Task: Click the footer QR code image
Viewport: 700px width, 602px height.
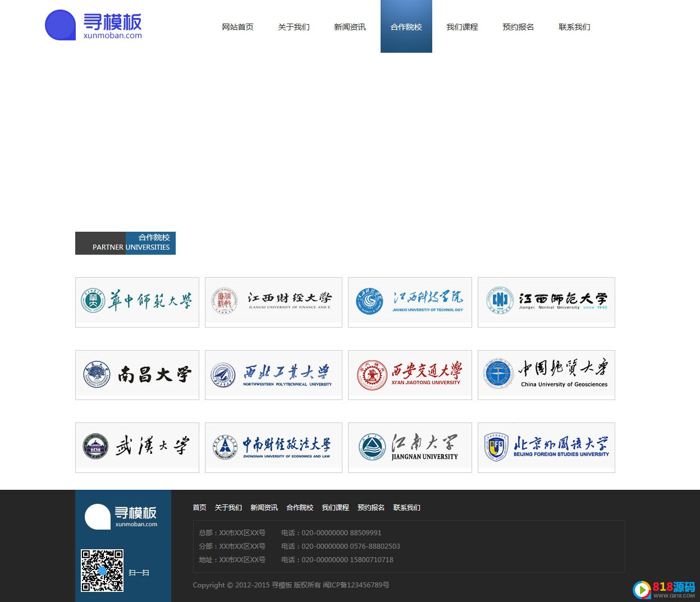Action: (x=102, y=571)
